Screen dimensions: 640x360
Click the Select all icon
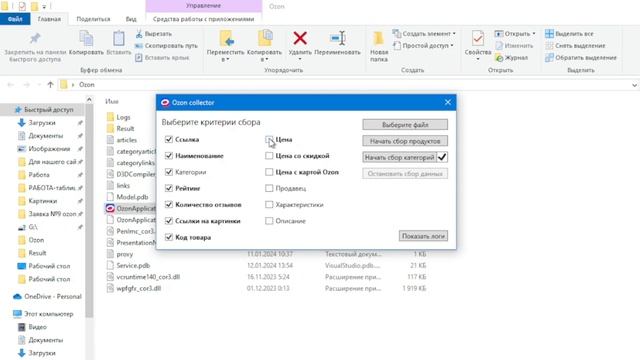click(549, 34)
